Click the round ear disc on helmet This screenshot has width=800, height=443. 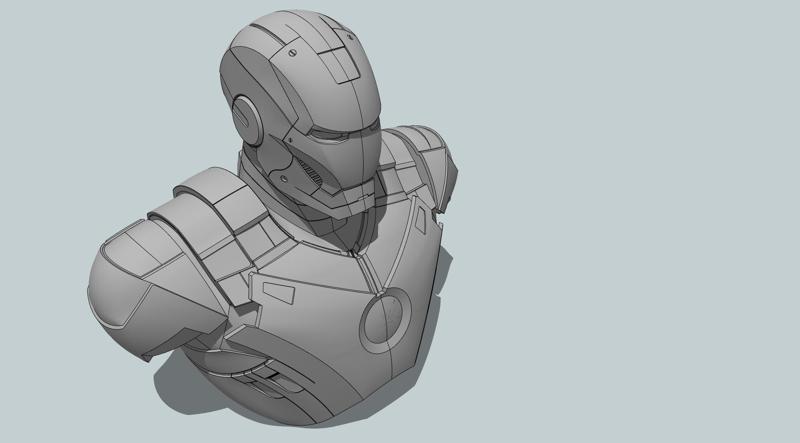[x=248, y=121]
